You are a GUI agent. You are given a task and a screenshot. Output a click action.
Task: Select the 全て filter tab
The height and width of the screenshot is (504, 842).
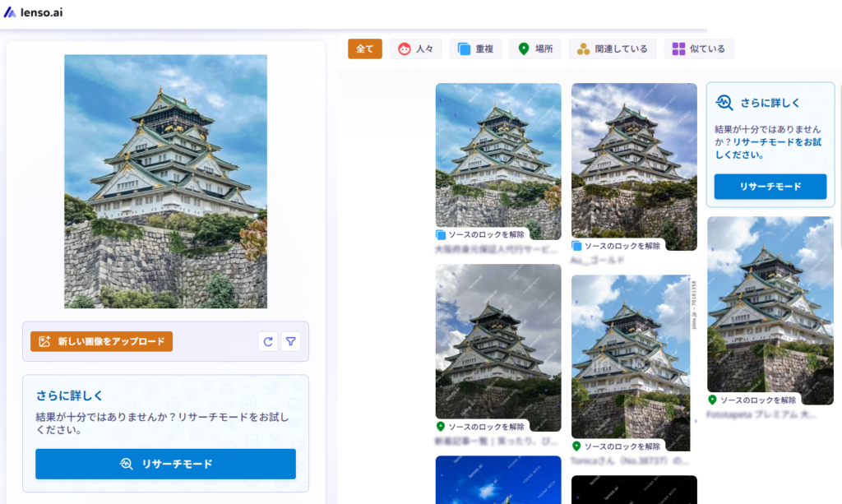(x=364, y=49)
